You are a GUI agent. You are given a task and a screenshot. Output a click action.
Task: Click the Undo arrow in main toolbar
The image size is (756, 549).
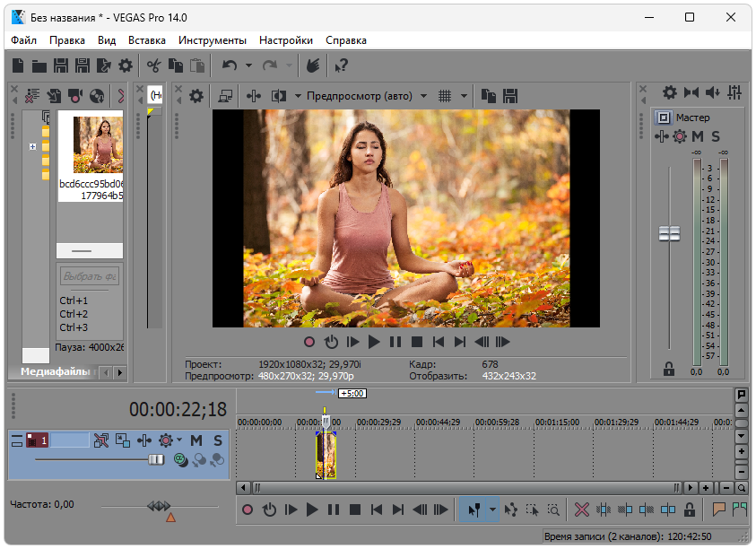[230, 65]
